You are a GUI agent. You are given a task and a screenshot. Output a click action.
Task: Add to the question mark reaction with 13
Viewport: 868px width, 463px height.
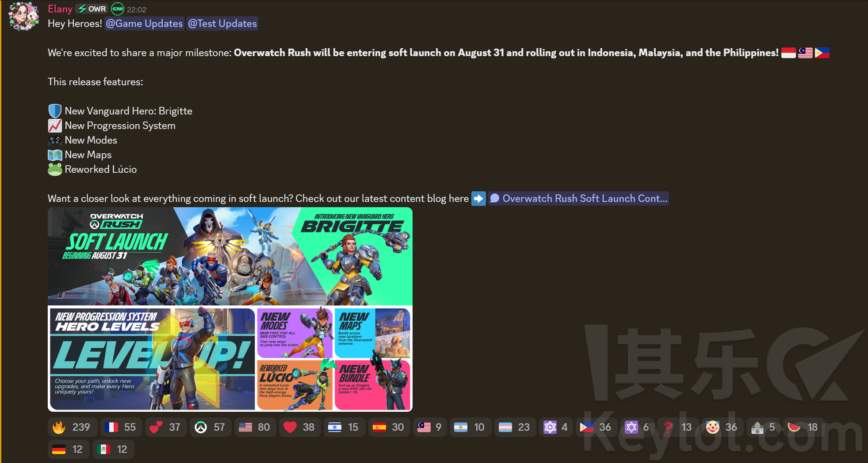[x=678, y=427]
